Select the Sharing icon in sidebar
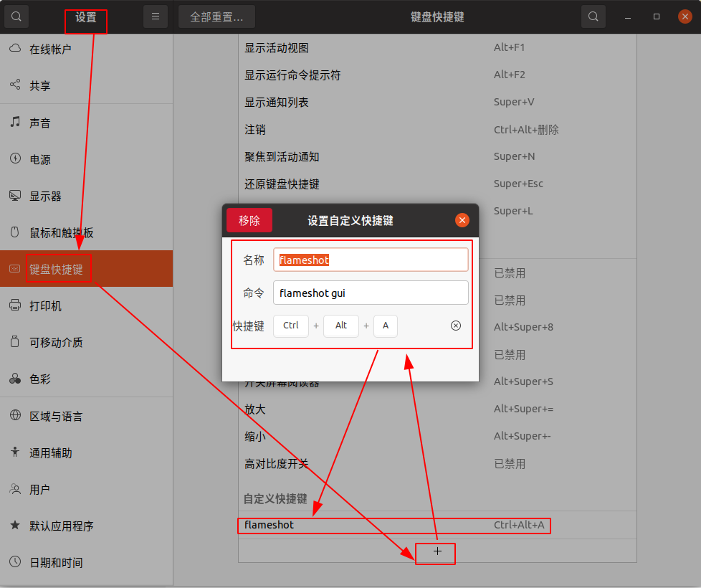701x588 pixels. (15, 85)
